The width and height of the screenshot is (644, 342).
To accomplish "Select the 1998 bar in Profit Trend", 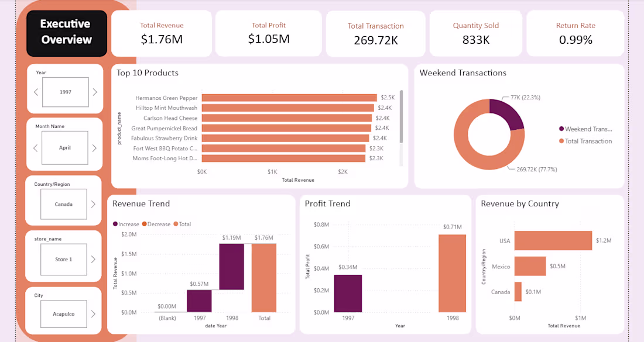I will click(452, 274).
